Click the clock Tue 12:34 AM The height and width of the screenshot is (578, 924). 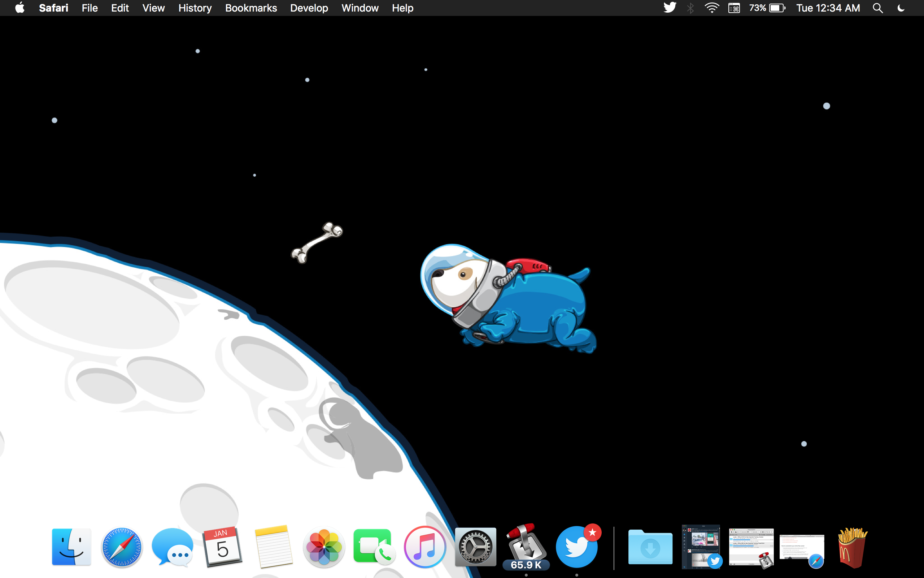coord(828,8)
